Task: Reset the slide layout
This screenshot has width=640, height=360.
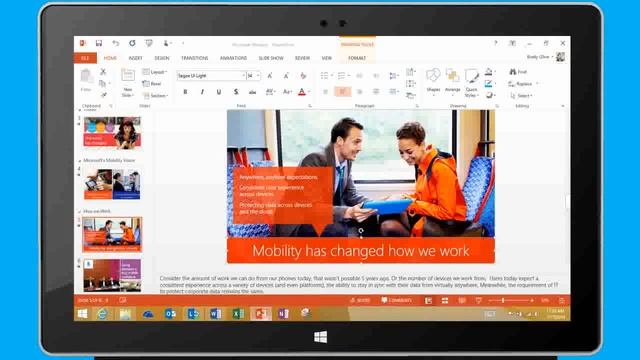Action: coord(152,84)
